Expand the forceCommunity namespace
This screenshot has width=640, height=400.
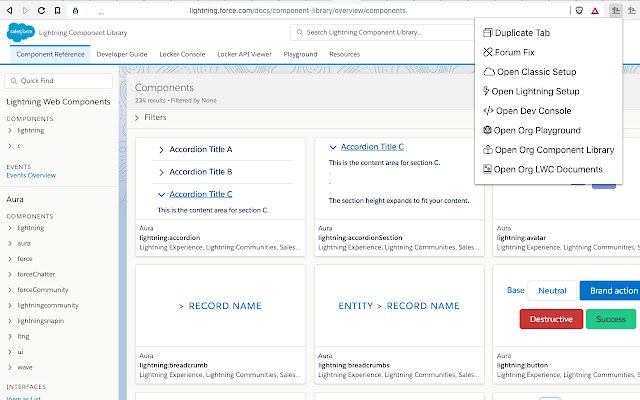pos(10,290)
